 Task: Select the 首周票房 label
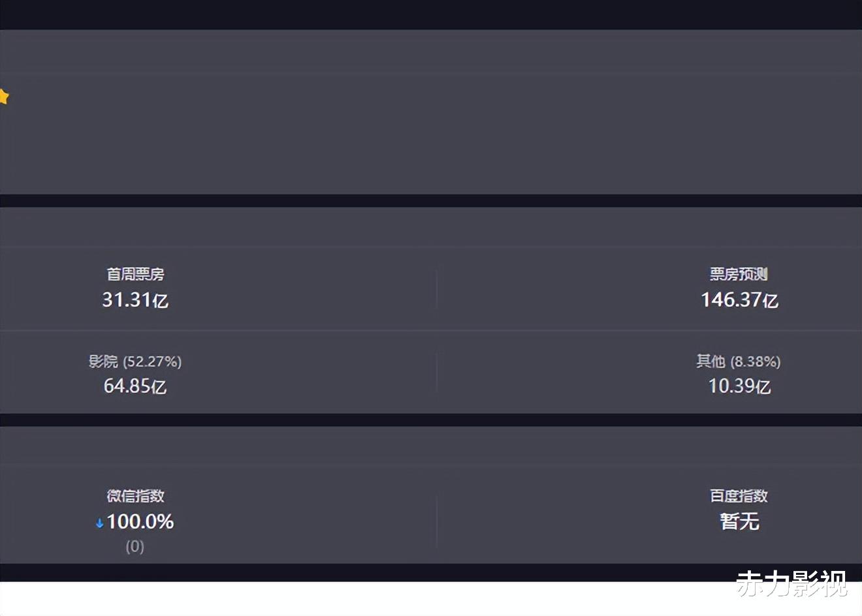[x=135, y=274]
